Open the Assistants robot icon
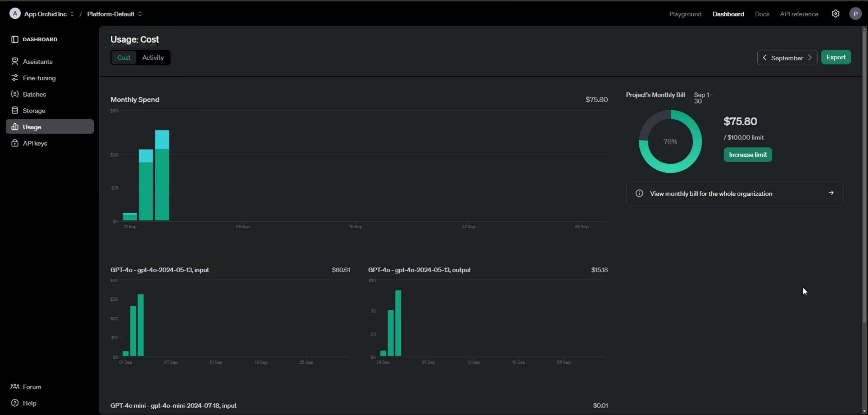Screen dimensions: 868x415 [14, 61]
